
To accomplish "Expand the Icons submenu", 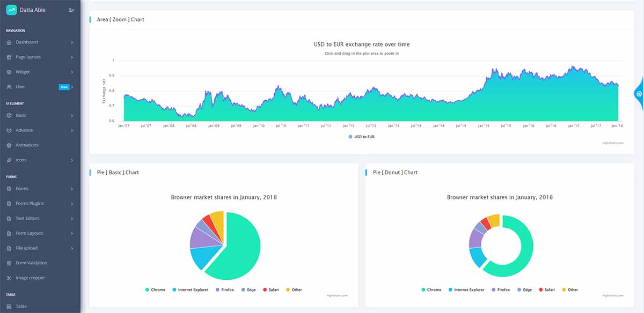I will [x=21, y=160].
